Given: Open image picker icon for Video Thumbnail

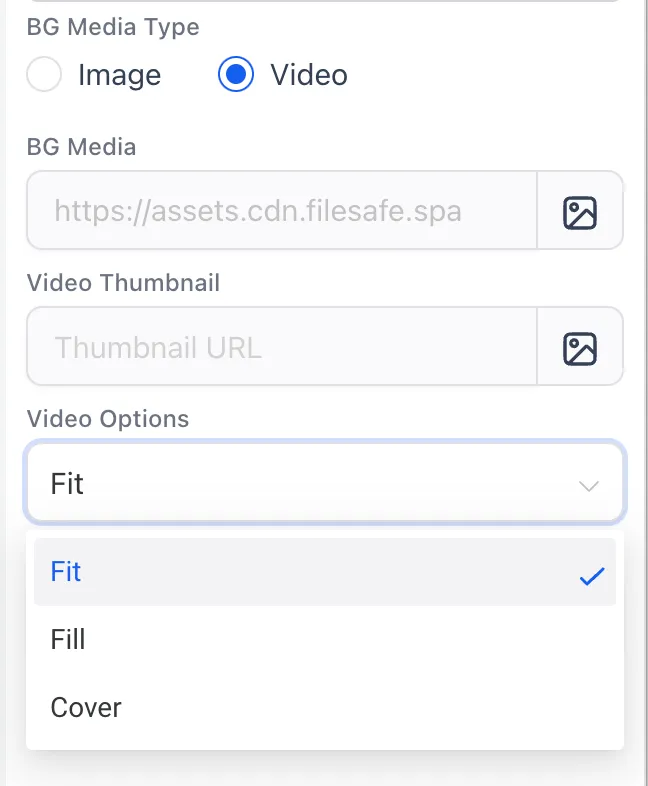Looking at the screenshot, I should click(x=580, y=348).
